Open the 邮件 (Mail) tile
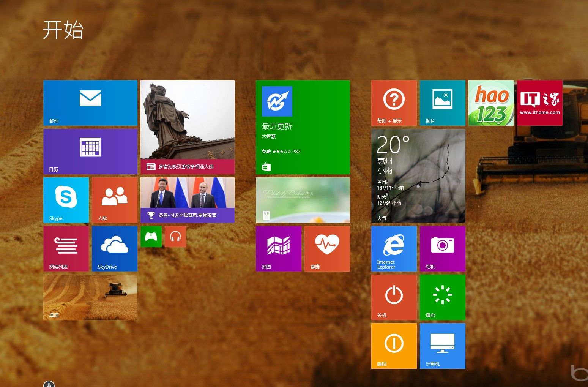 coord(90,103)
